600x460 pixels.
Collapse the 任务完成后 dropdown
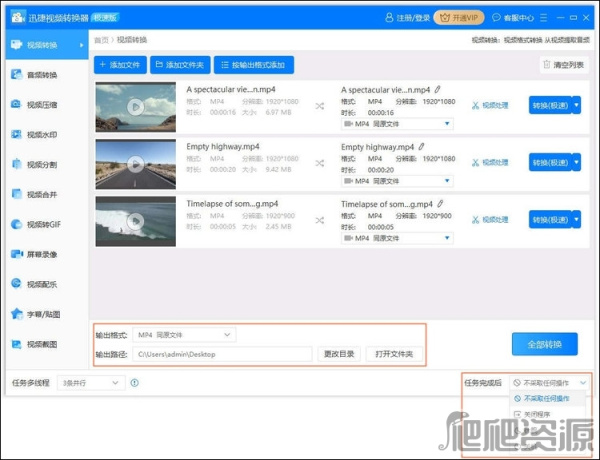pos(549,383)
